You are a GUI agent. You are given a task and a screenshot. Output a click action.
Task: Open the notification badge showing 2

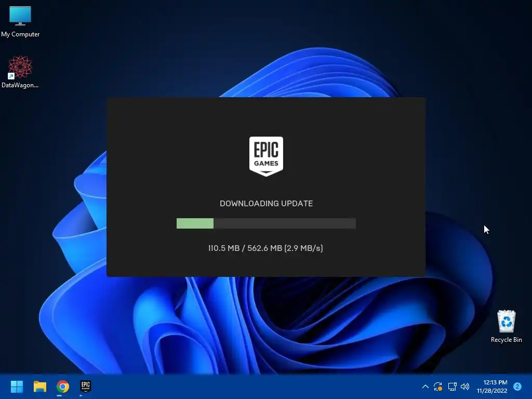517,387
